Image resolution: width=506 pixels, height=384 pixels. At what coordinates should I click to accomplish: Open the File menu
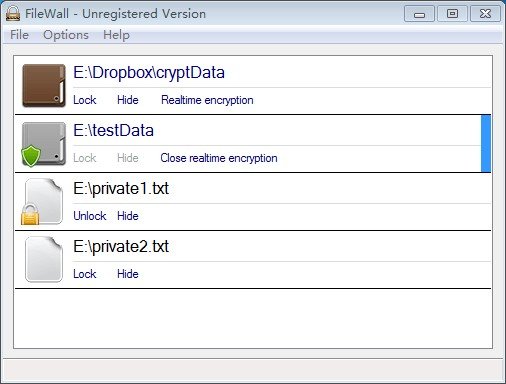(19, 35)
